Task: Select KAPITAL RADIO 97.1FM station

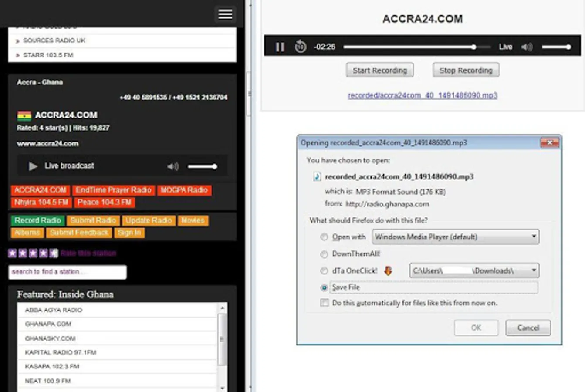Action: click(x=117, y=352)
